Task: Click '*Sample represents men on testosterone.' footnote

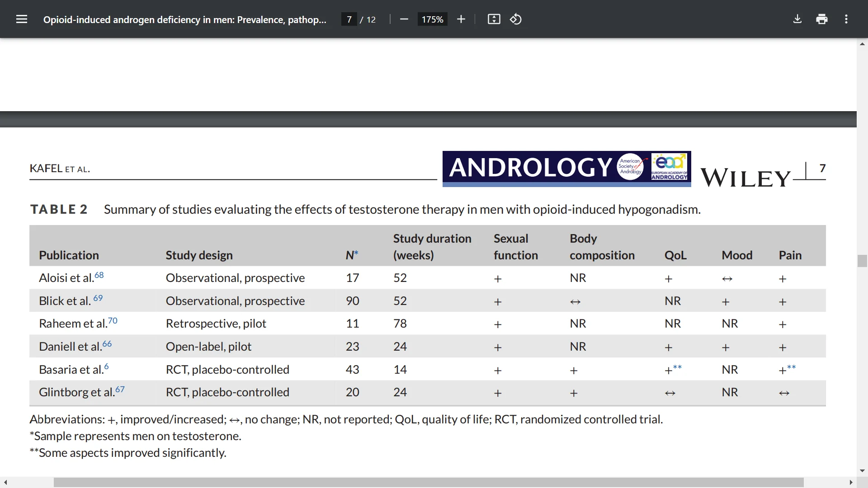Action: click(136, 436)
